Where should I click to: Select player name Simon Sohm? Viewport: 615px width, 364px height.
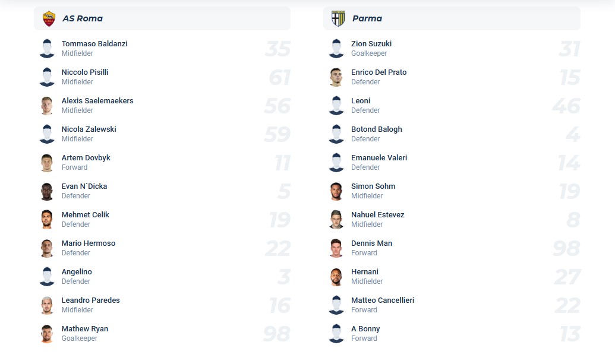373,186
